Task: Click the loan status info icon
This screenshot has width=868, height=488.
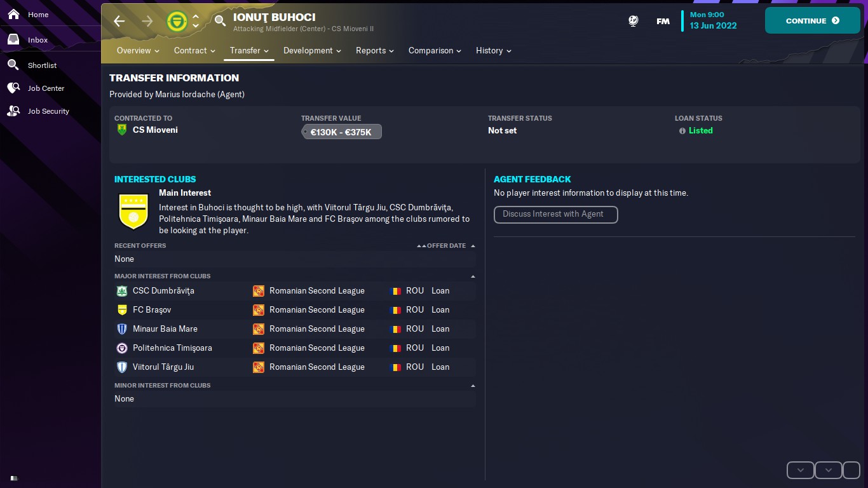Action: tap(682, 131)
